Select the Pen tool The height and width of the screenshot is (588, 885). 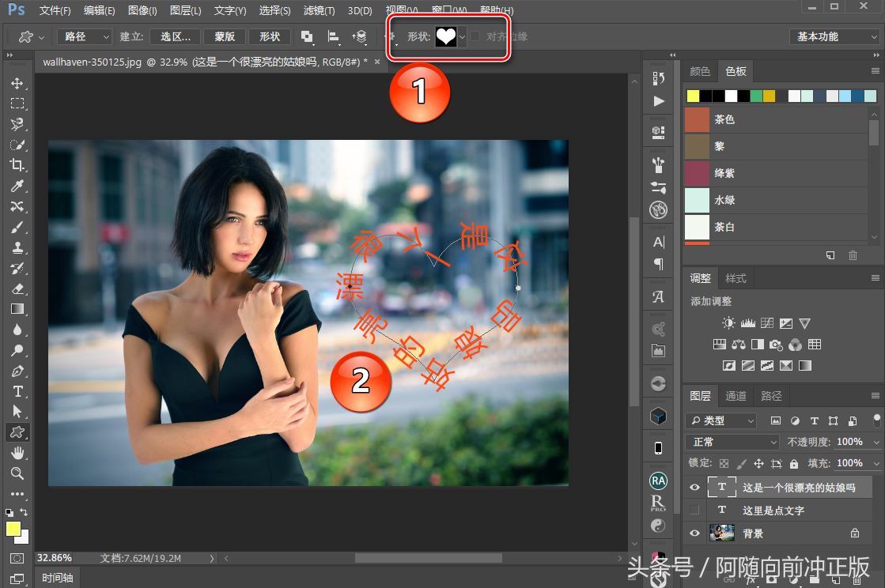(17, 371)
